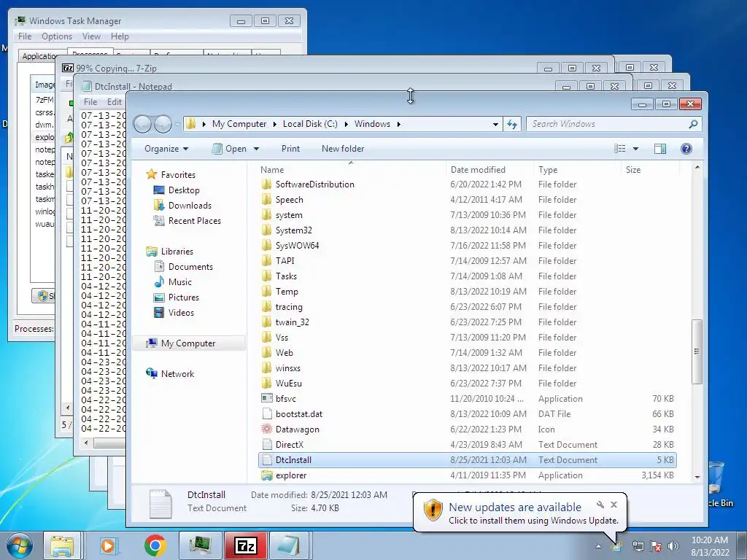Open Google Chrome from the taskbar
Viewport: 747px width, 560px height.
(155, 545)
